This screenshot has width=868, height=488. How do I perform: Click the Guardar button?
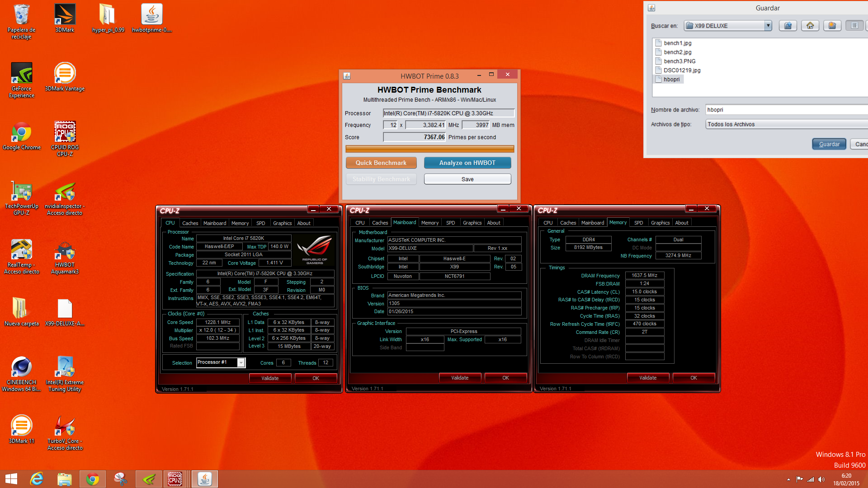tap(829, 144)
